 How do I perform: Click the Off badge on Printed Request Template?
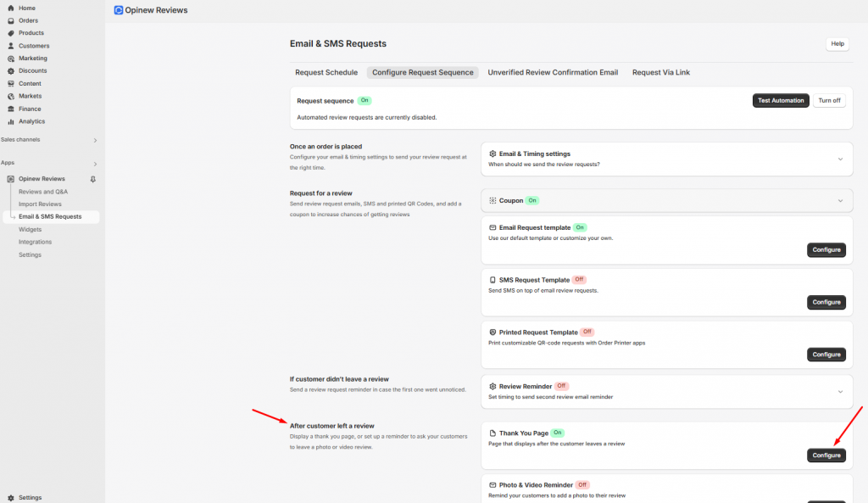pos(587,332)
